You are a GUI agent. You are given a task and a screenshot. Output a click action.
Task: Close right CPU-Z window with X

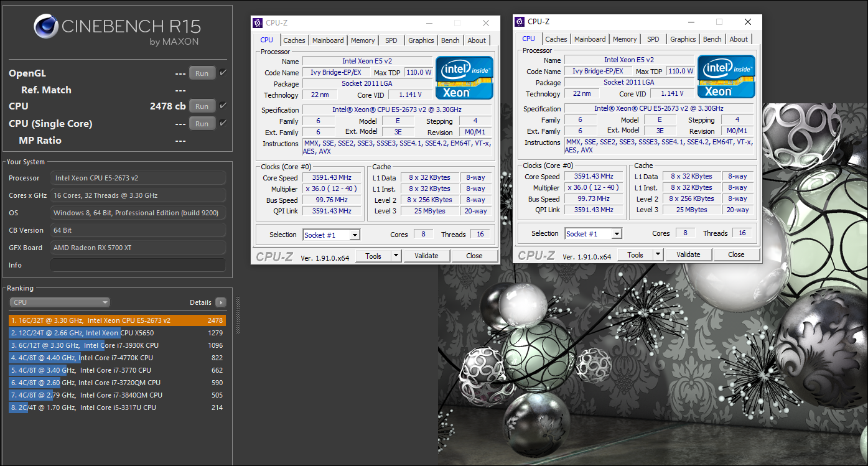pos(748,22)
